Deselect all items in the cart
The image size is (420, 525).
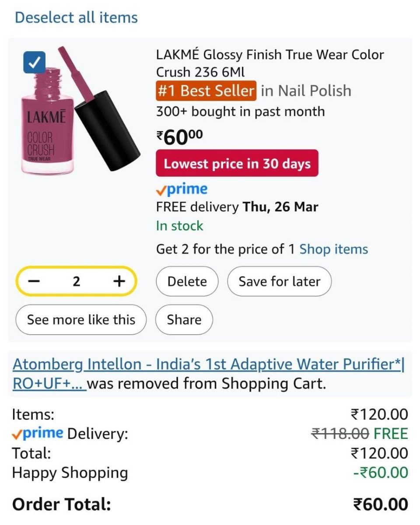tap(76, 17)
